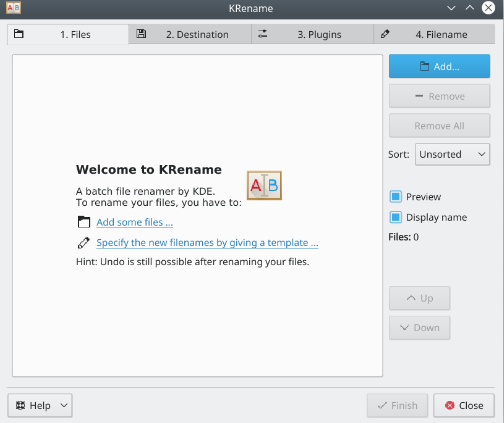Click the save disk icon on Destination tab
Screen dimensions: 504x423
[x=141, y=34]
